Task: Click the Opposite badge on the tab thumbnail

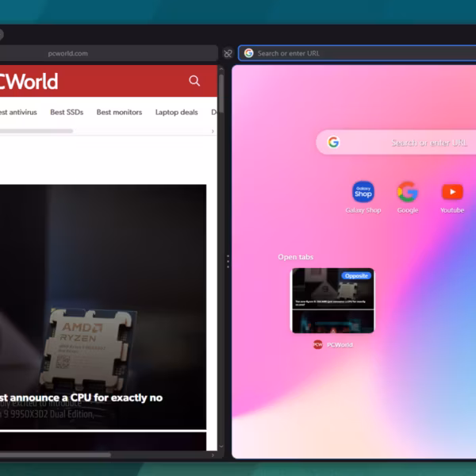Action: [356, 275]
